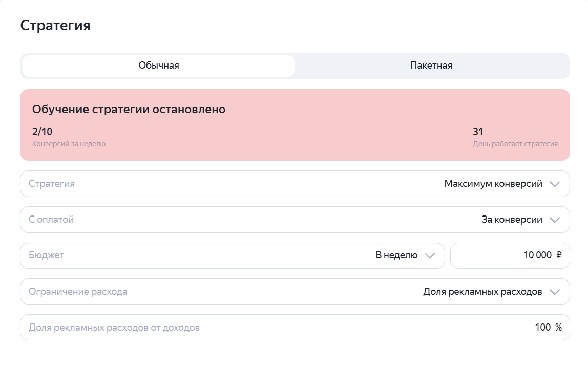Click the Ограничение расхода field label
588x368 pixels.
click(78, 292)
